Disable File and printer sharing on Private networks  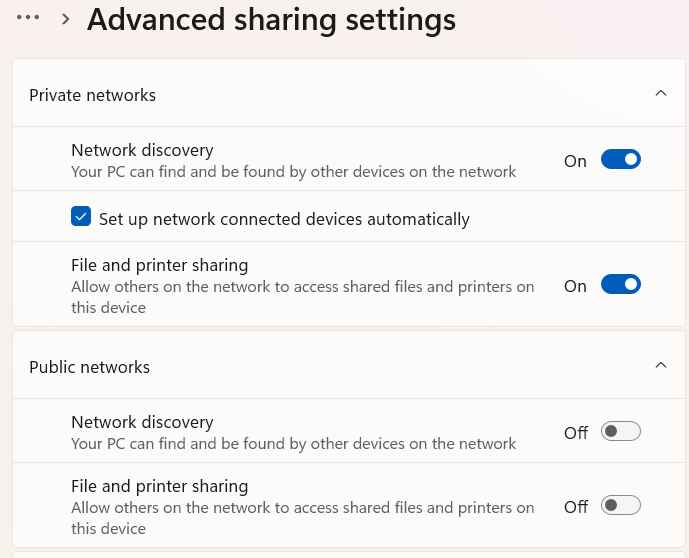click(x=620, y=285)
